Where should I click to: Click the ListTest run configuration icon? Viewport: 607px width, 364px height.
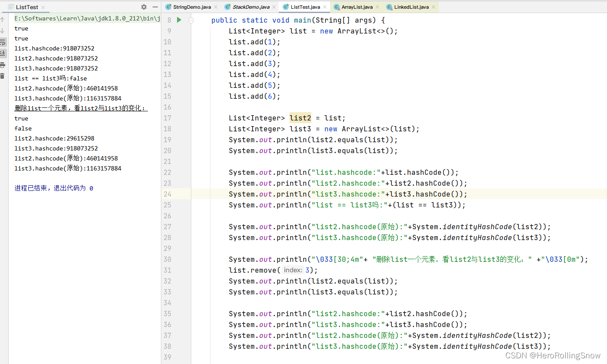[11, 7]
